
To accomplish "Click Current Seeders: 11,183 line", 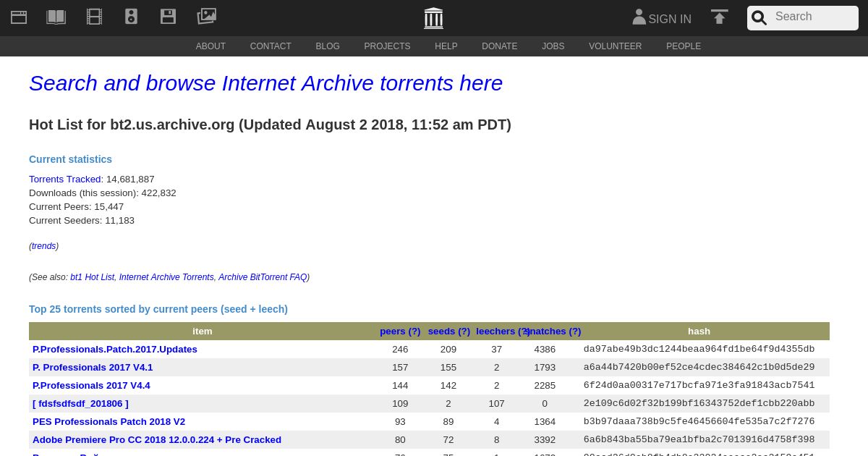I will [x=82, y=221].
